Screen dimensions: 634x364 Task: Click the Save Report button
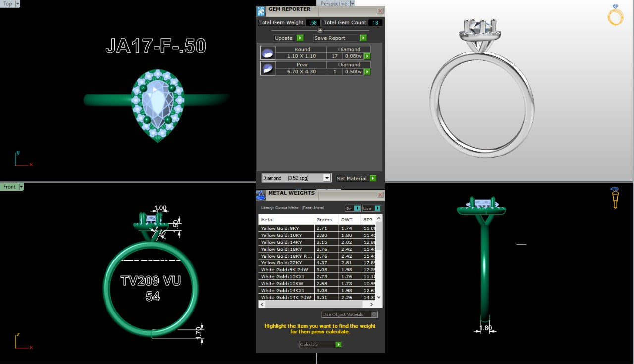(337, 38)
